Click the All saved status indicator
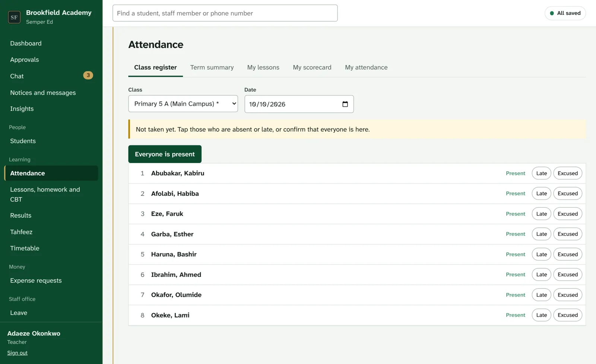 click(x=565, y=13)
